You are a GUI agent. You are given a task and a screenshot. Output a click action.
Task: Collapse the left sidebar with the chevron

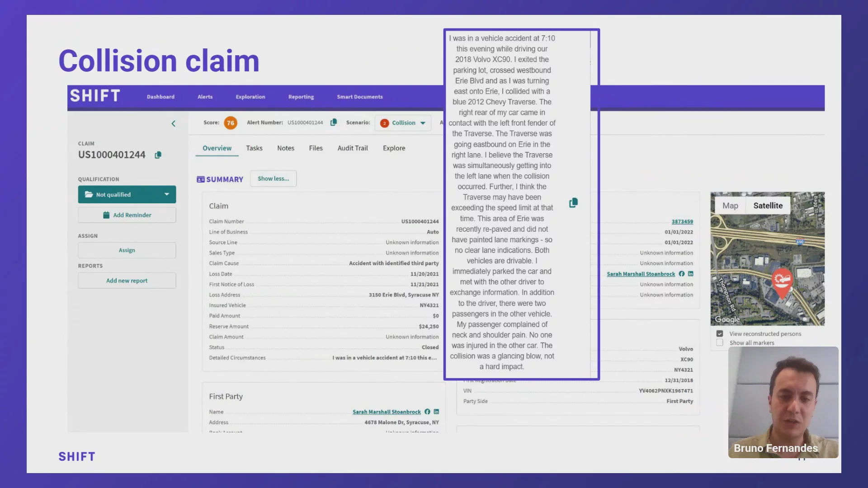pyautogui.click(x=174, y=123)
